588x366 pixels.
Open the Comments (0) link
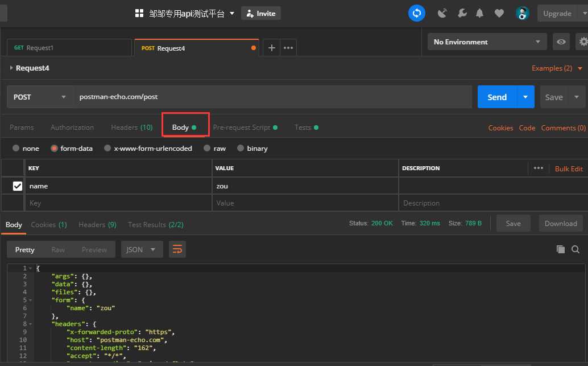[x=563, y=128]
